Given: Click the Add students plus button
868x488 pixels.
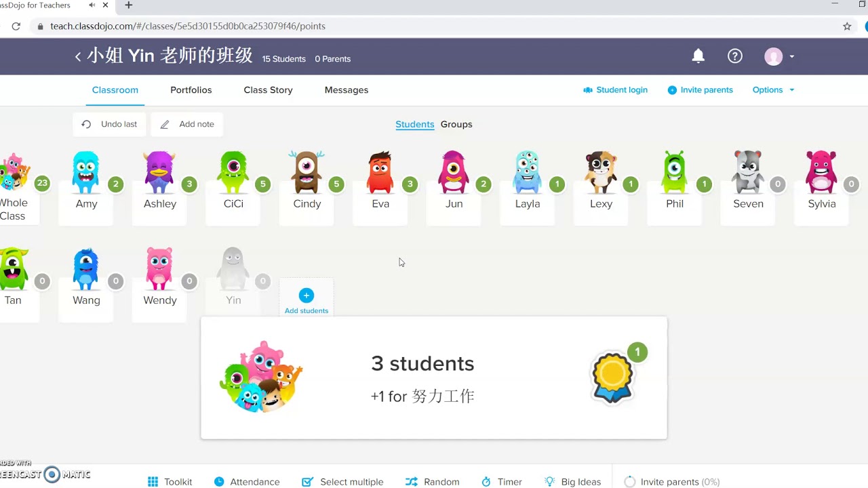Looking at the screenshot, I should click(x=307, y=296).
